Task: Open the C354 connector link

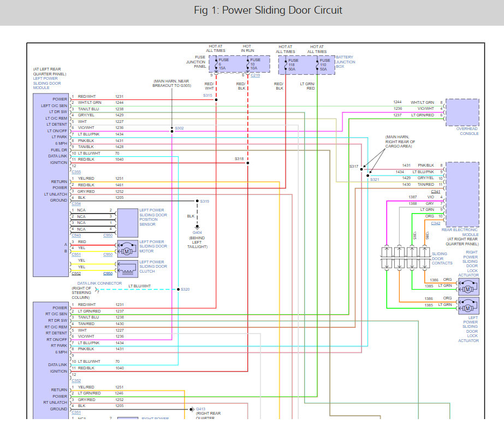Action: click(76, 204)
